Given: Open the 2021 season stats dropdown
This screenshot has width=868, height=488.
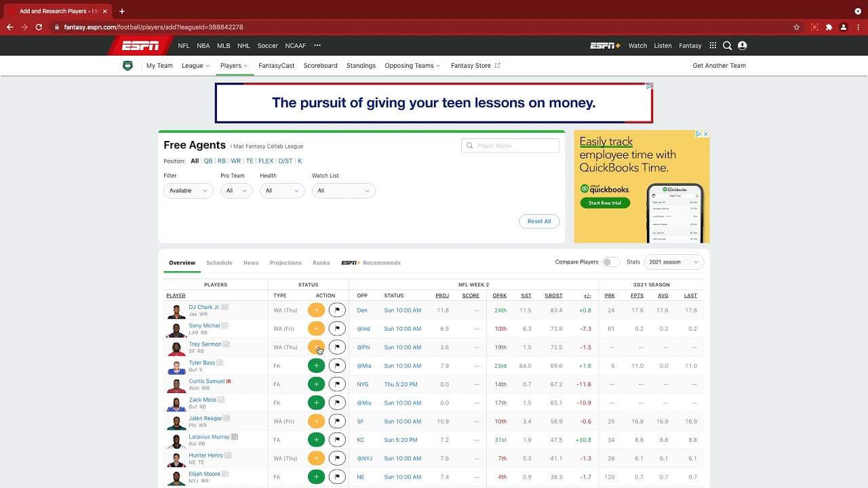Looking at the screenshot, I should [x=673, y=262].
